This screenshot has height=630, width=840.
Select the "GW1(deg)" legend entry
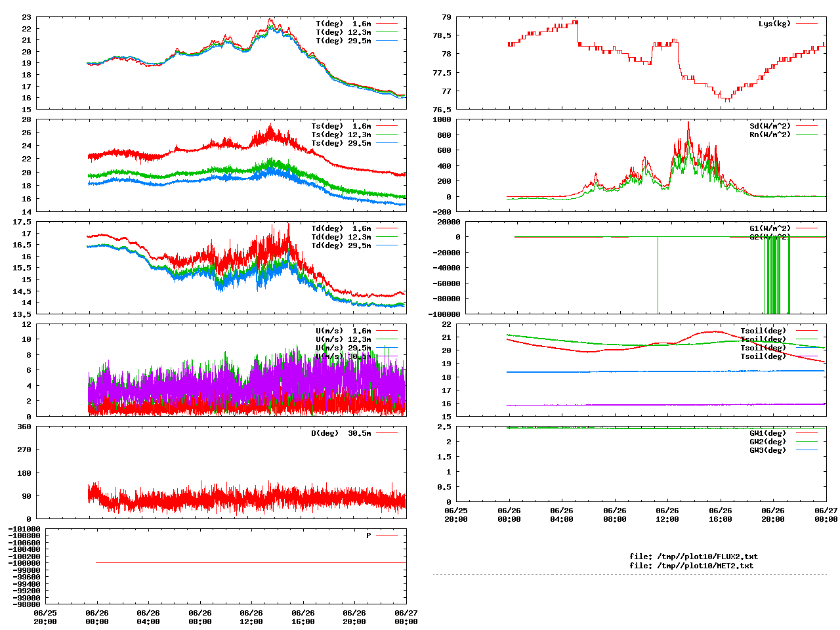[x=768, y=433]
